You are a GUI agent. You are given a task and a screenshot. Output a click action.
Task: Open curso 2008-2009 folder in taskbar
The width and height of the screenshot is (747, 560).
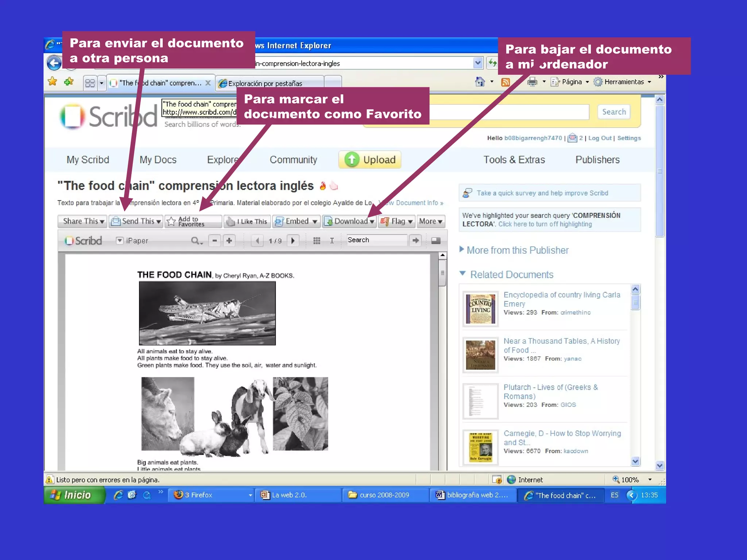click(385, 495)
